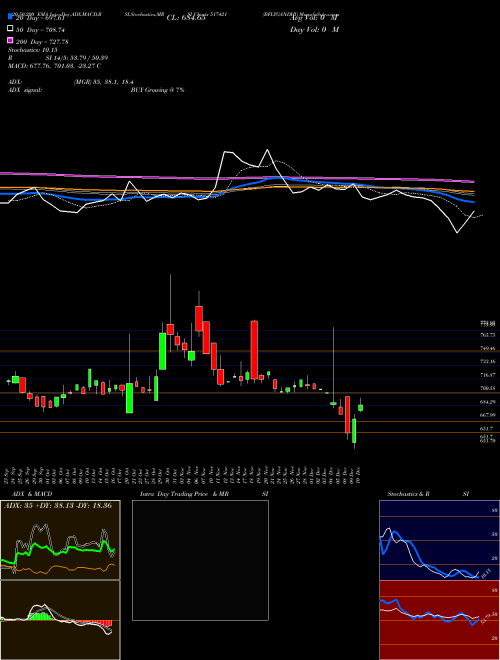
Task: Click the 'ADX & MACD' panel title
Action: 32,494
